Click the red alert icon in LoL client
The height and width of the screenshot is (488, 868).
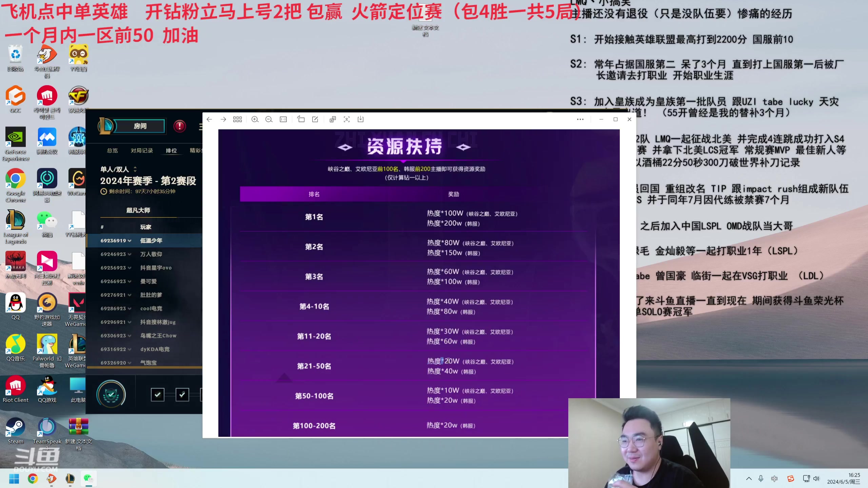pos(180,126)
